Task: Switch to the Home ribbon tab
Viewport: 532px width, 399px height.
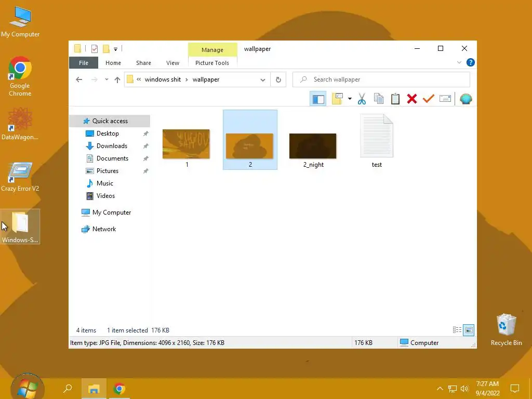Action: click(x=113, y=63)
